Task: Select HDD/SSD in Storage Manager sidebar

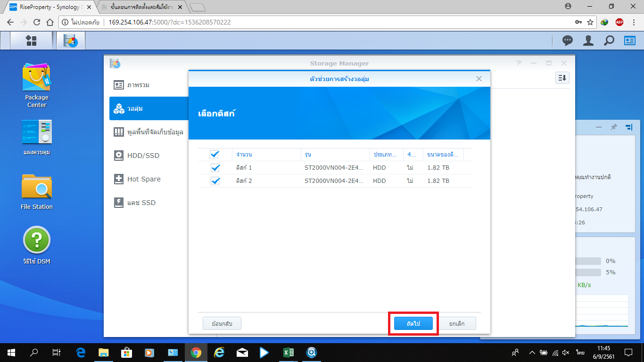Action: pyautogui.click(x=143, y=156)
